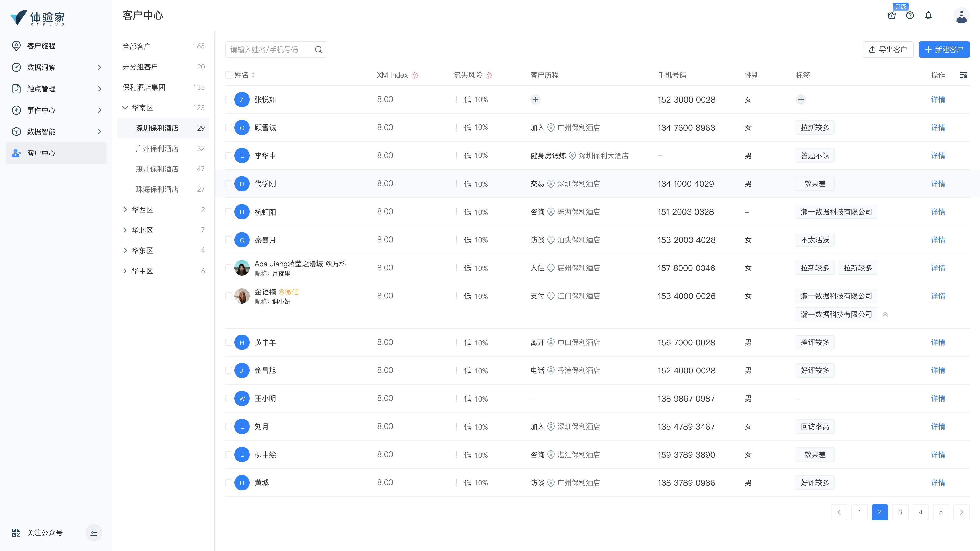Collapse the 华南区 group
This screenshot has width=980, height=551.
(x=125, y=108)
